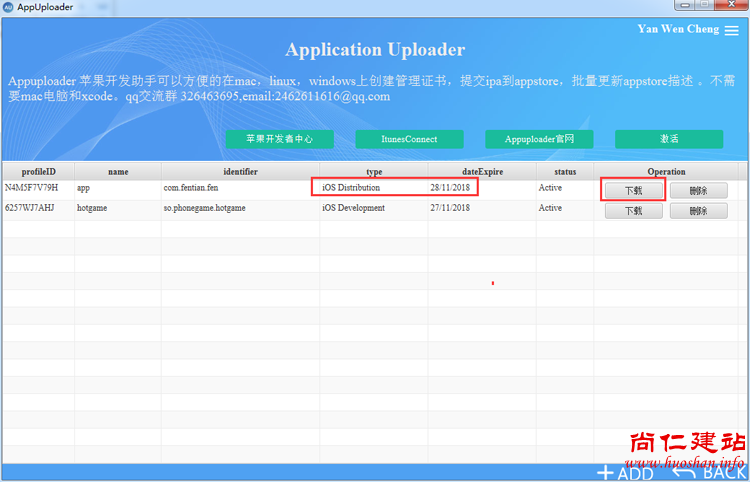Click the Yan Wen Cheng account name
This screenshot has width=750, height=482.
[x=678, y=29]
